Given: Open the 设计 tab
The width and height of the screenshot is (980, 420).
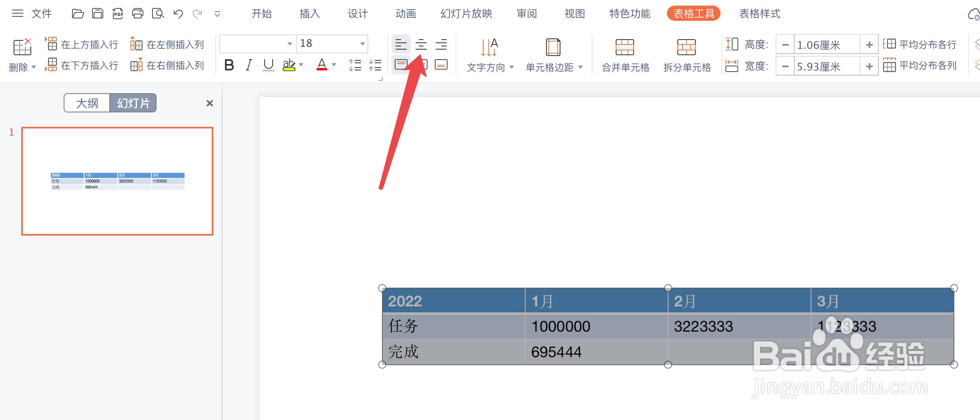Looking at the screenshot, I should click(358, 14).
